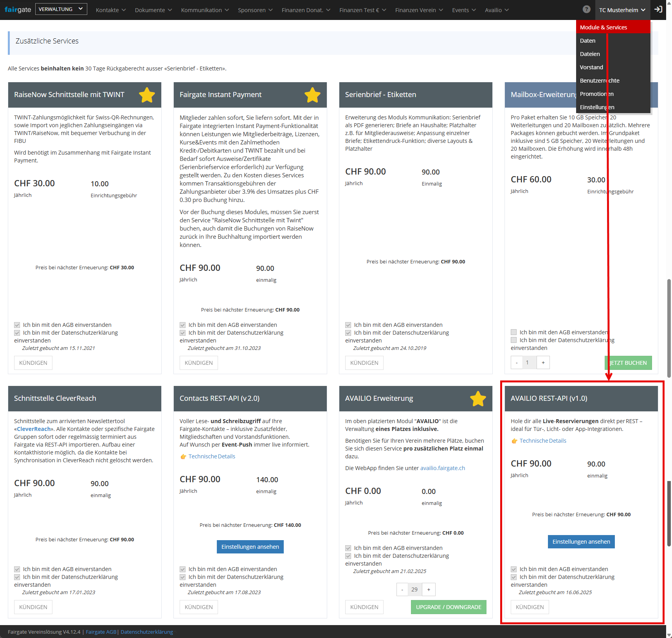Click KÜNDIGEN in AVAILIO Erweiterung card
The width and height of the screenshot is (672, 638).
coord(364,607)
